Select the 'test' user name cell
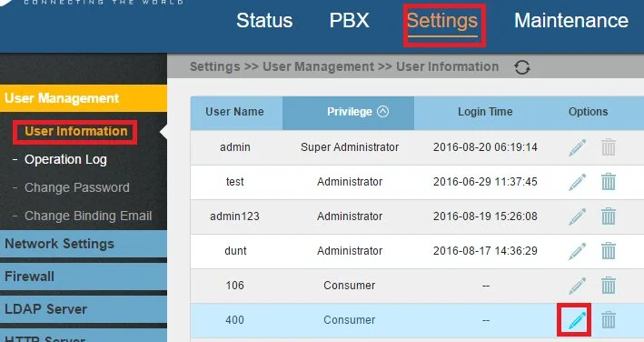 click(x=235, y=182)
